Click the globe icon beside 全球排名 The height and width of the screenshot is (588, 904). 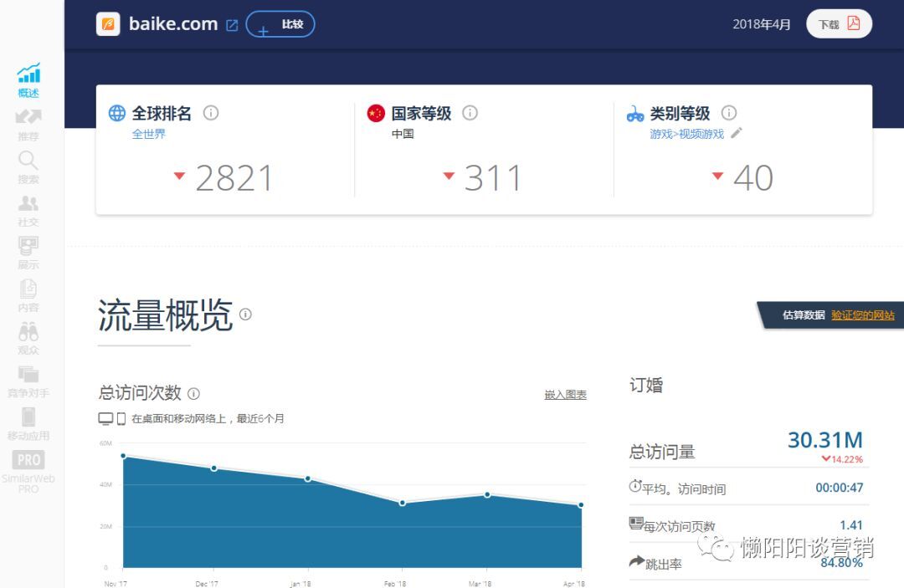click(x=117, y=113)
